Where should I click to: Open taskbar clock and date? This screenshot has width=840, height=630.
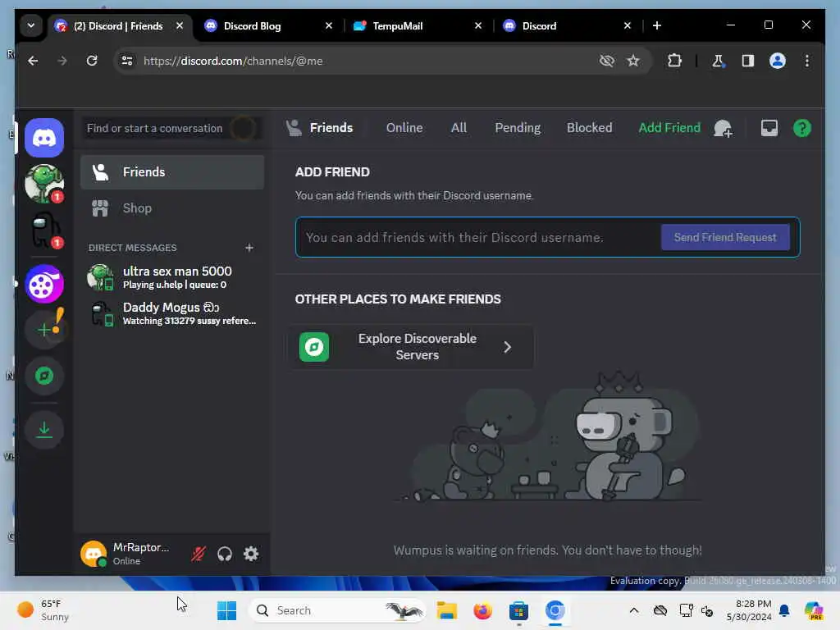(x=749, y=610)
